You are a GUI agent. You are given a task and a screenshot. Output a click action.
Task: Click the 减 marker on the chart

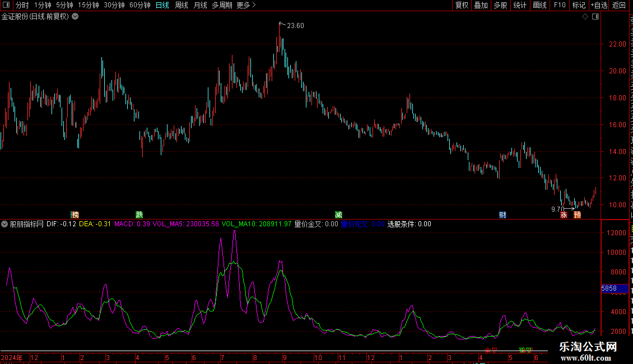coord(339,214)
